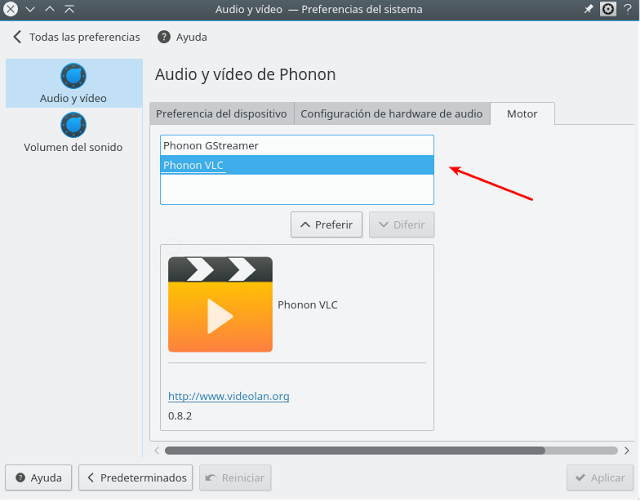Screen dimensions: 640x502
Task: Close the window with the X button
Action: pyautogui.click(x=11, y=9)
